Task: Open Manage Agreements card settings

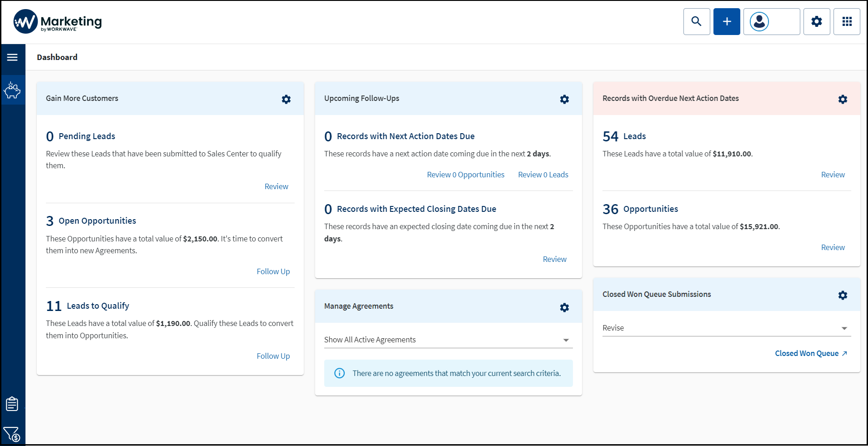Action: 564,307
